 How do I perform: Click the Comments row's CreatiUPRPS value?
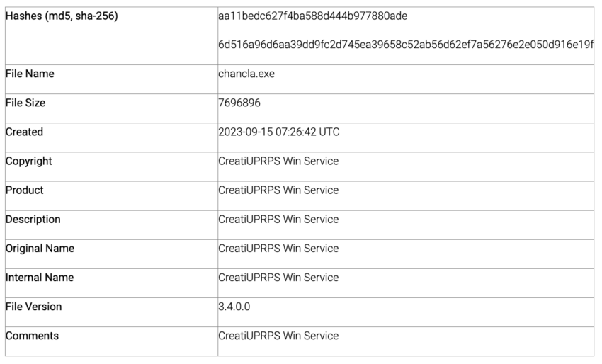tap(278, 336)
